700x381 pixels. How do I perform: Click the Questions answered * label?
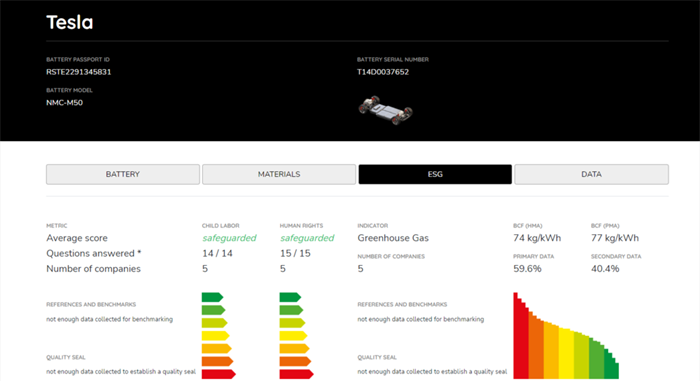[94, 253]
